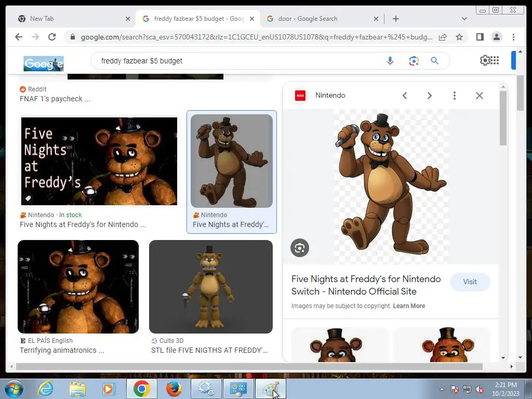Search by image with Google Lens

coord(414,61)
